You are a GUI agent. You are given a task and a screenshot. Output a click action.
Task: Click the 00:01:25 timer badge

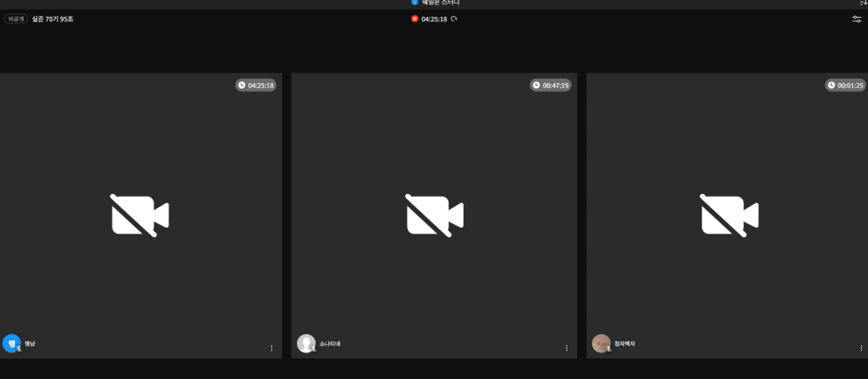845,85
